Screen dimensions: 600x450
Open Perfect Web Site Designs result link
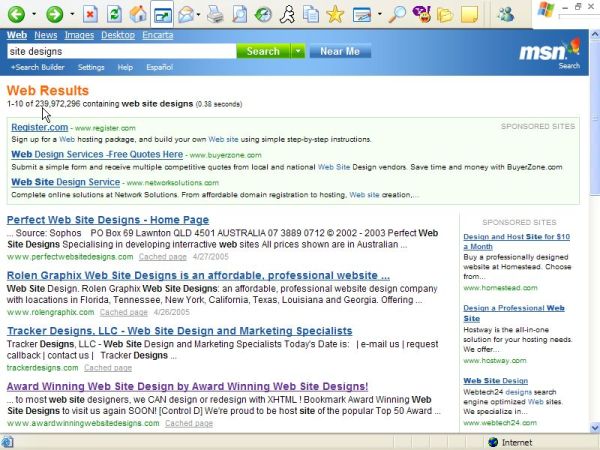point(108,220)
